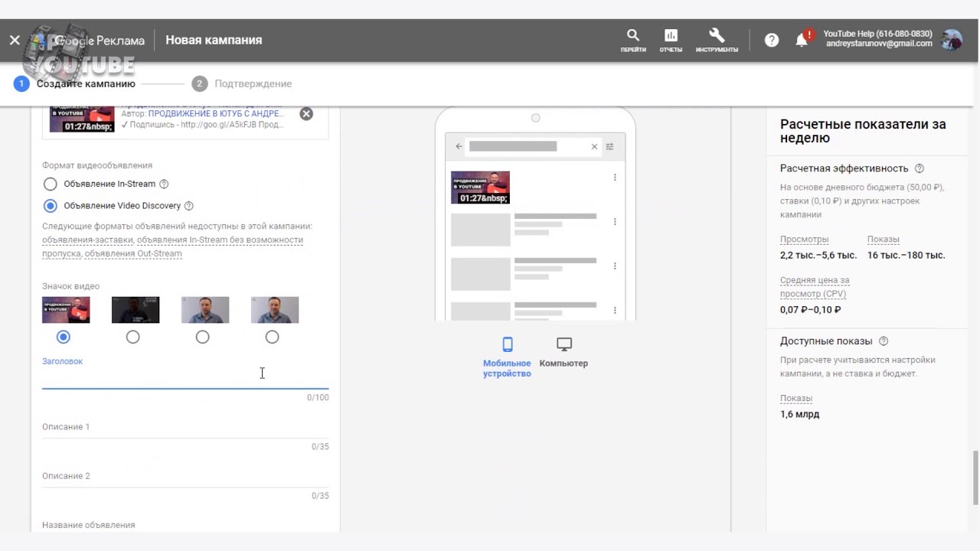The width and height of the screenshot is (980, 551).
Task: Open the three-dot menu of the third preview item
Action: tap(615, 266)
